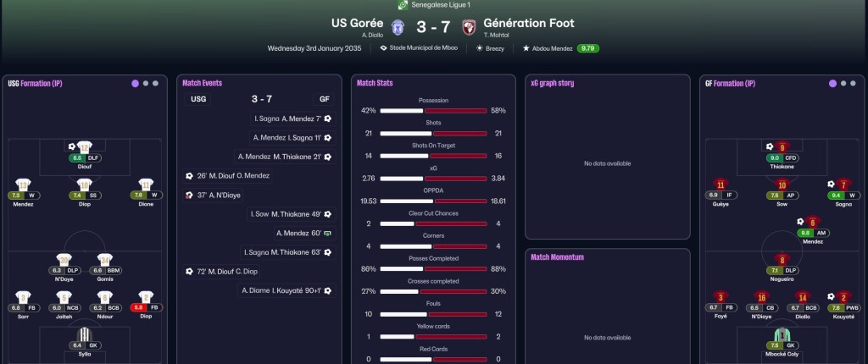Select Sylla's goalkeeper shirt icon
The image size is (868, 364).
point(84,334)
